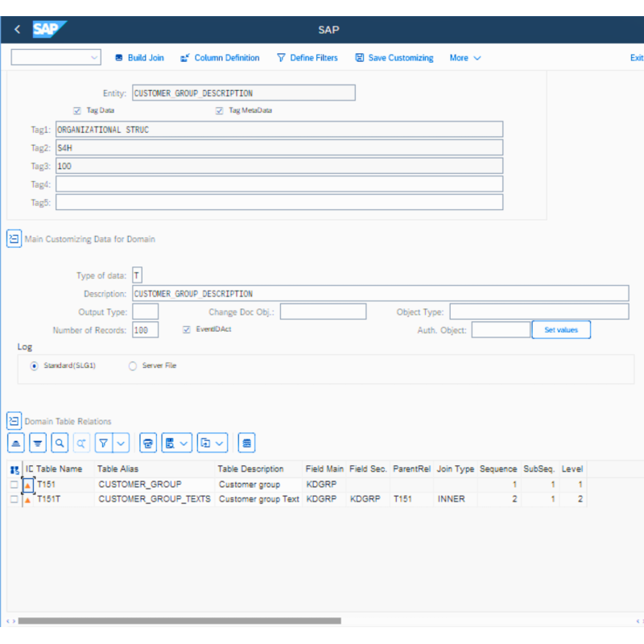Select the print icon in the table toolbar
644x644 pixels.
(147, 443)
